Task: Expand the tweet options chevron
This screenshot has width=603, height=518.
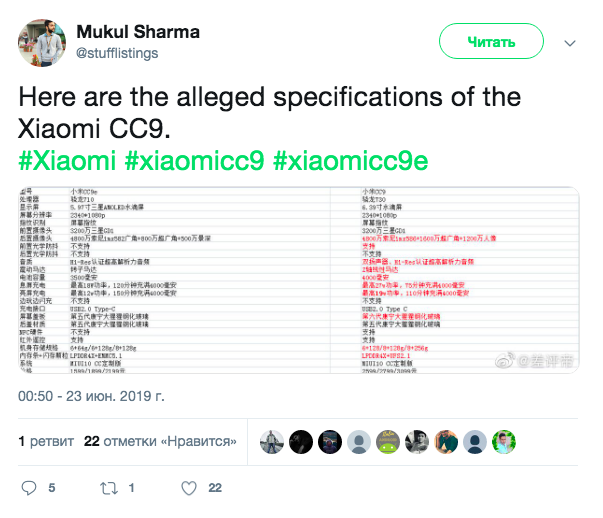Action: (570, 43)
